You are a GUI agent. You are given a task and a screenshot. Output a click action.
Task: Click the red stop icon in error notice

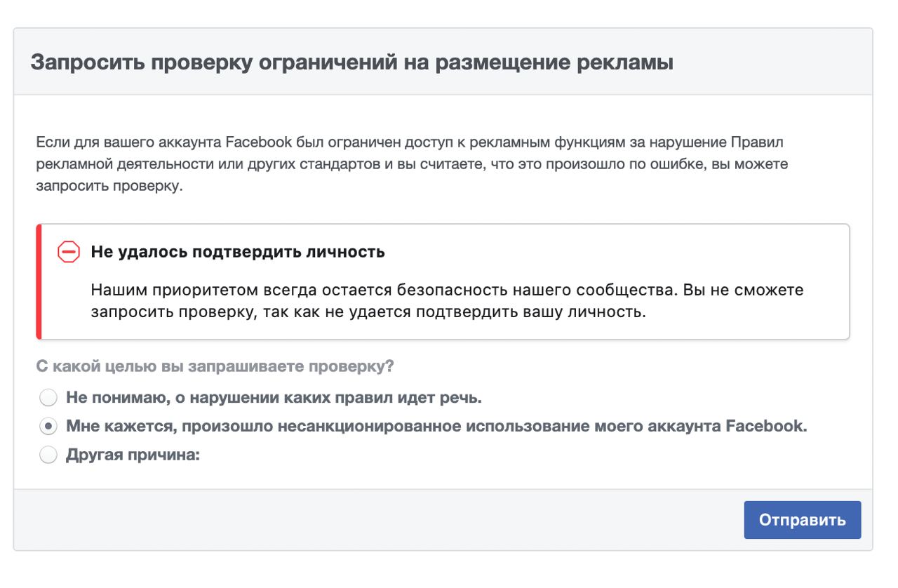(x=69, y=252)
